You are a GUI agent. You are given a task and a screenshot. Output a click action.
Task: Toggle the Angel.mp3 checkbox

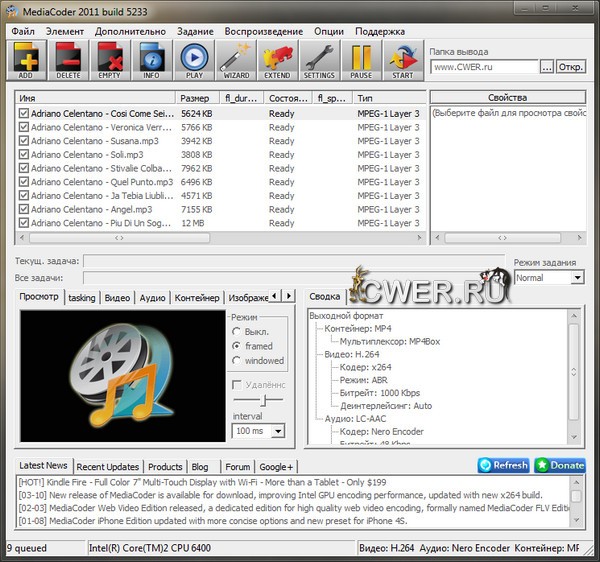[24, 209]
